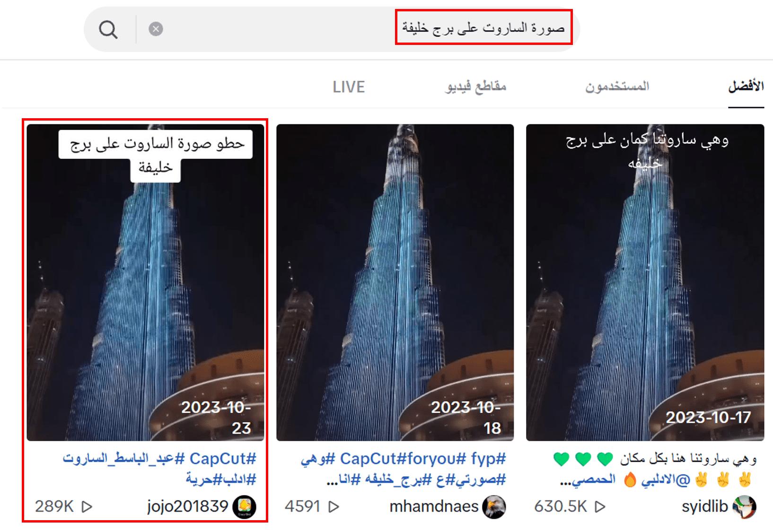The width and height of the screenshot is (773, 532).
Task: Click the magnifying glass search icon
Action: 108,29
